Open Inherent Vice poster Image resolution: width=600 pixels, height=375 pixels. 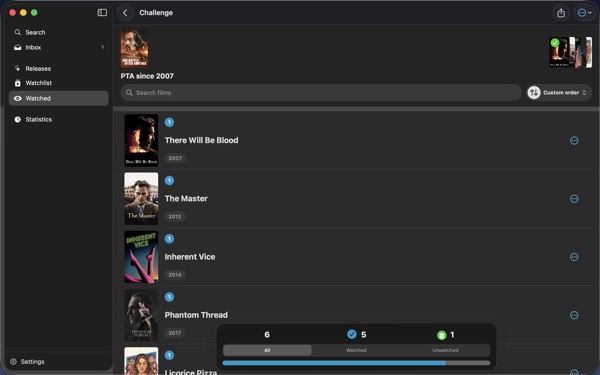click(141, 257)
